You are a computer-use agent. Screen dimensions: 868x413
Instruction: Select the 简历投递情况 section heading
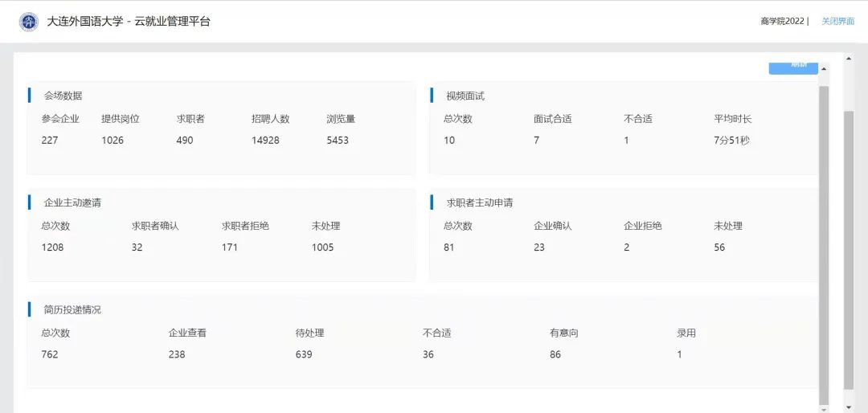coord(72,309)
